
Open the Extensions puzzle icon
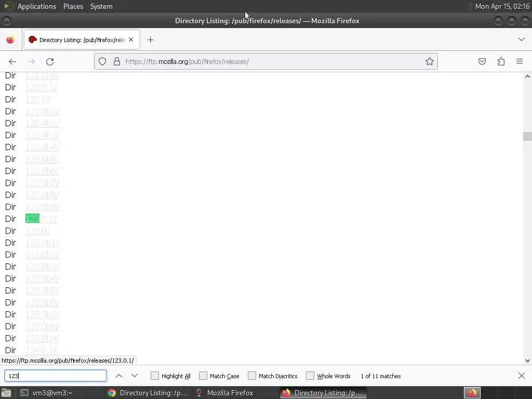501,61
